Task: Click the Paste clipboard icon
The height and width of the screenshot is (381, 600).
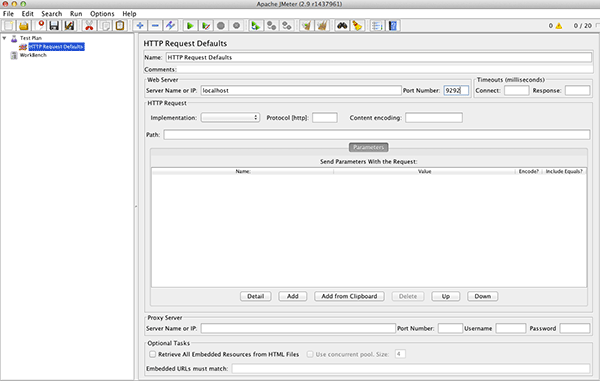Action: pyautogui.click(x=120, y=26)
